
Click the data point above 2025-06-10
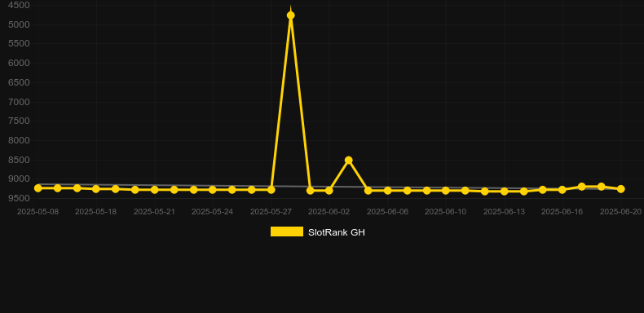pyautogui.click(x=446, y=191)
